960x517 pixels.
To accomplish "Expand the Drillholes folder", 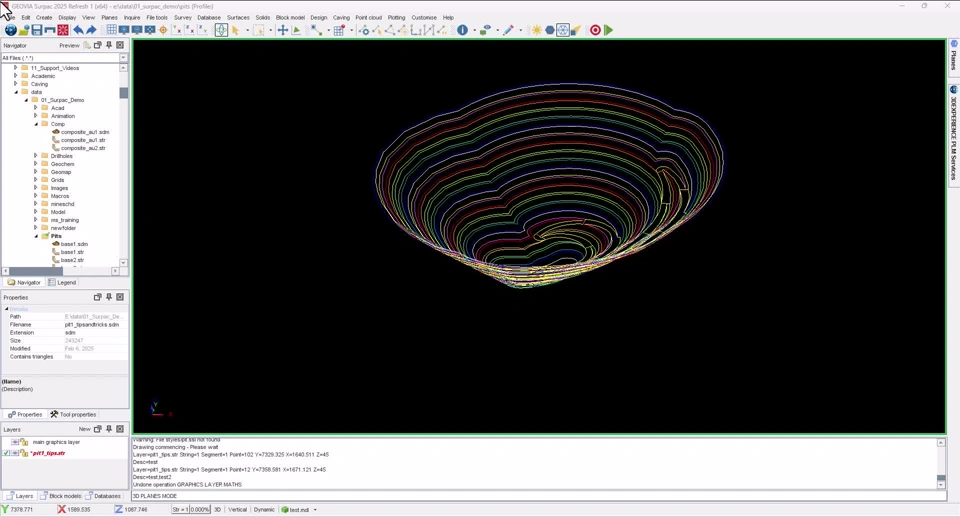I will click(36, 156).
